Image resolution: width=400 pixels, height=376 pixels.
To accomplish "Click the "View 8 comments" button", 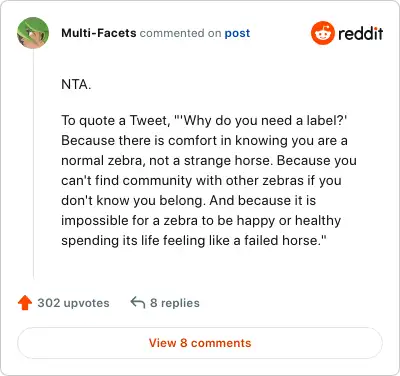I will pos(200,343).
